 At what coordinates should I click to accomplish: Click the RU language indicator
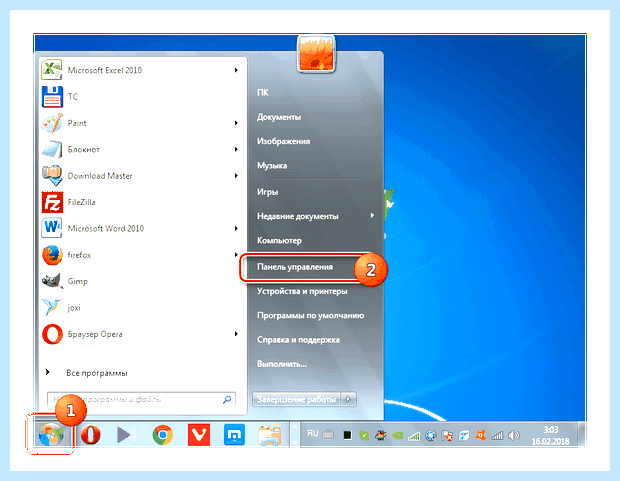[312, 434]
